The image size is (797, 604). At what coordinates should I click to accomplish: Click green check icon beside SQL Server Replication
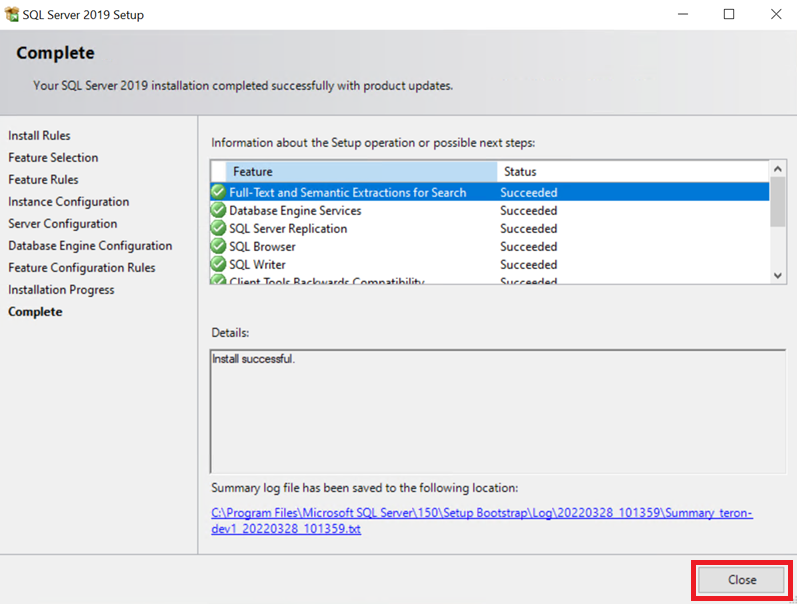tap(218, 229)
